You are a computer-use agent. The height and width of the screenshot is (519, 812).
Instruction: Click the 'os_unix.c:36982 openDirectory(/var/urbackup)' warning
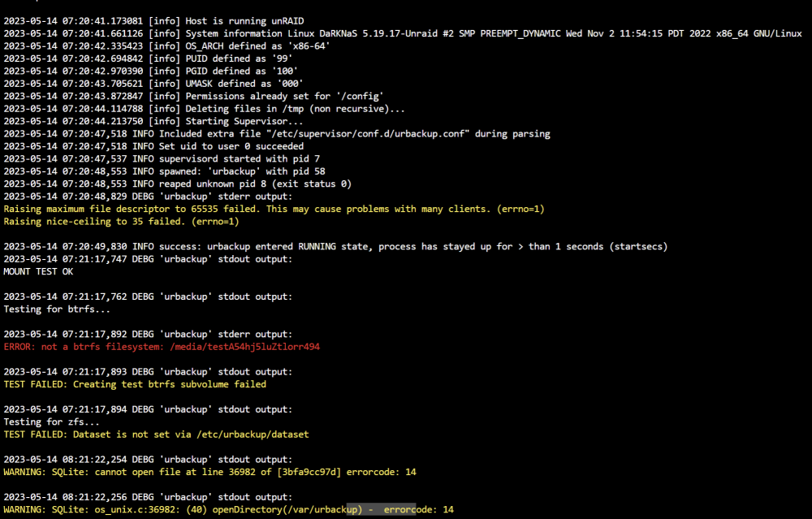228,510
